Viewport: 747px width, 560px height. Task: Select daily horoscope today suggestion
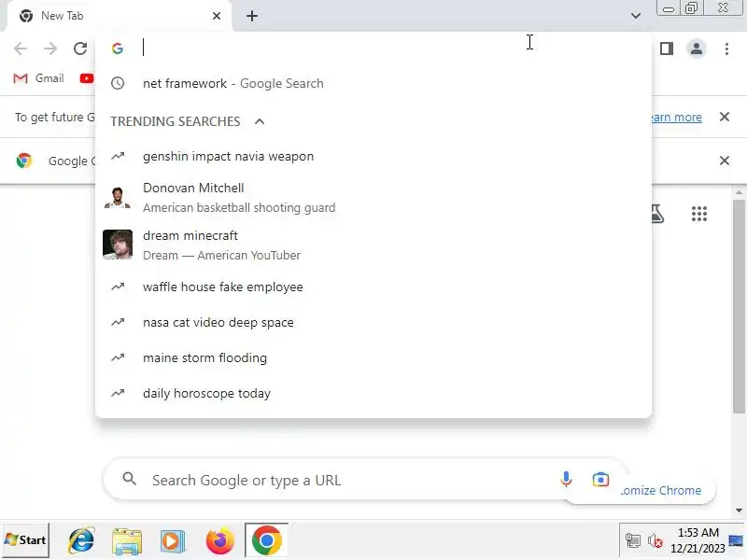click(373, 393)
